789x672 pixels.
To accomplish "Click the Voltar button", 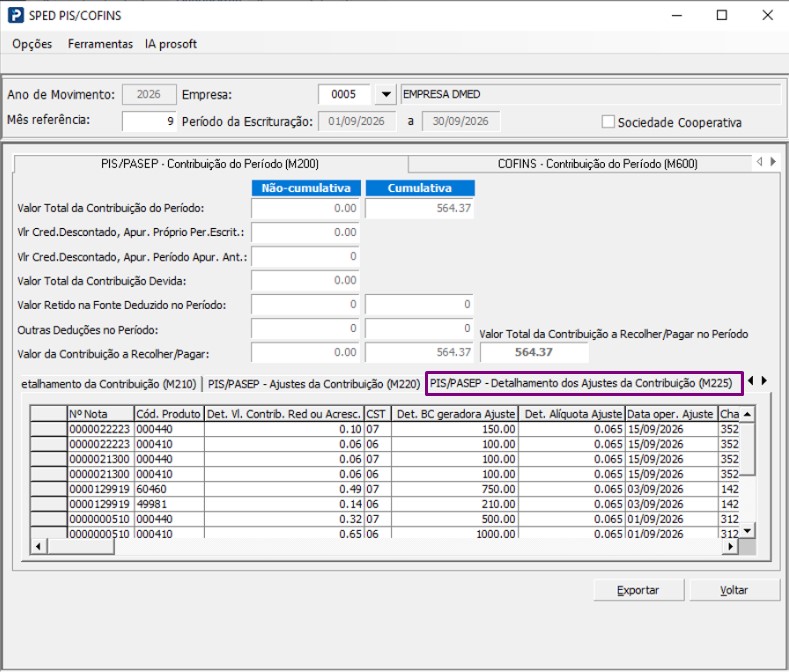I will (734, 590).
